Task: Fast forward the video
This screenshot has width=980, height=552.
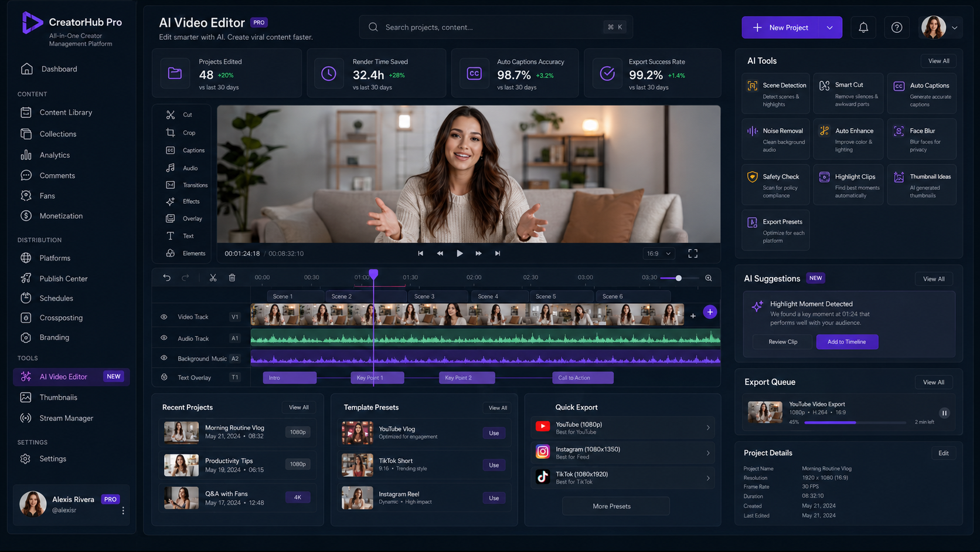Action: pos(478,253)
